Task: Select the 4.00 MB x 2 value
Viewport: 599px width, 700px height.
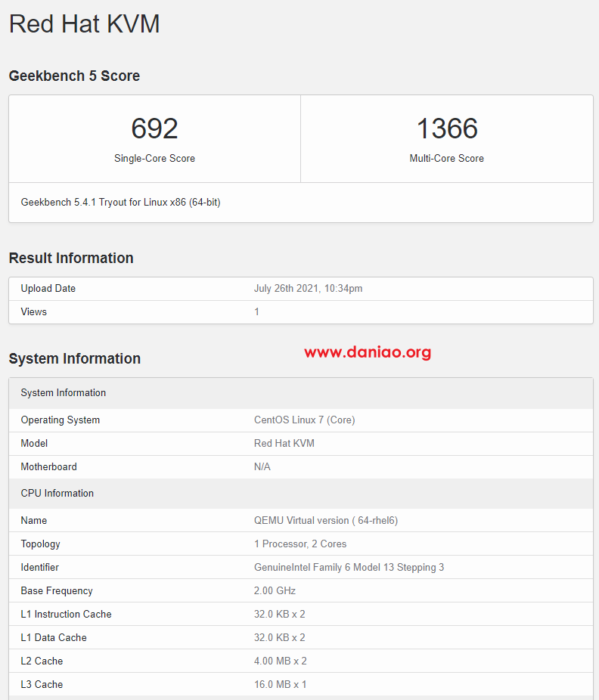Action: 281,661
